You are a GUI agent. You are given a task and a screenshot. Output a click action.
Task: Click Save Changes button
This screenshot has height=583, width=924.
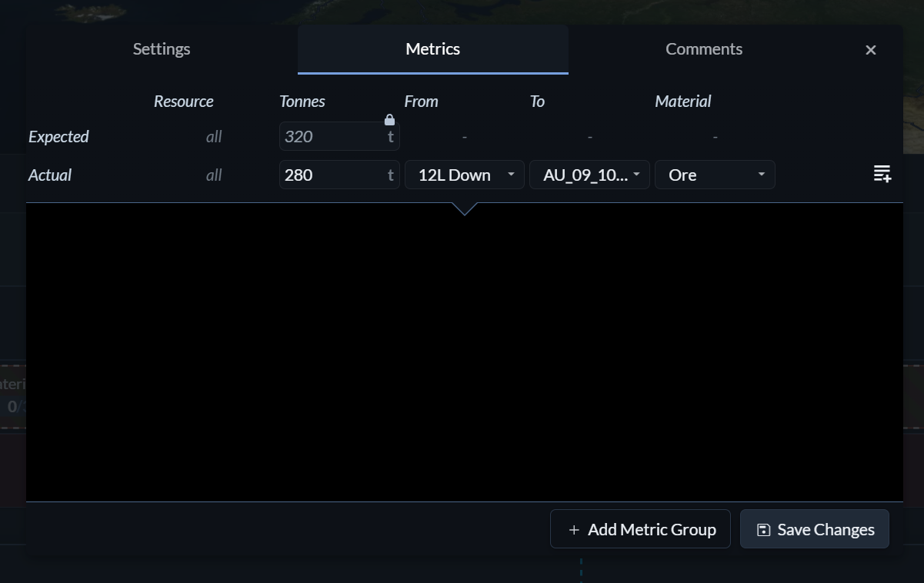(x=815, y=529)
